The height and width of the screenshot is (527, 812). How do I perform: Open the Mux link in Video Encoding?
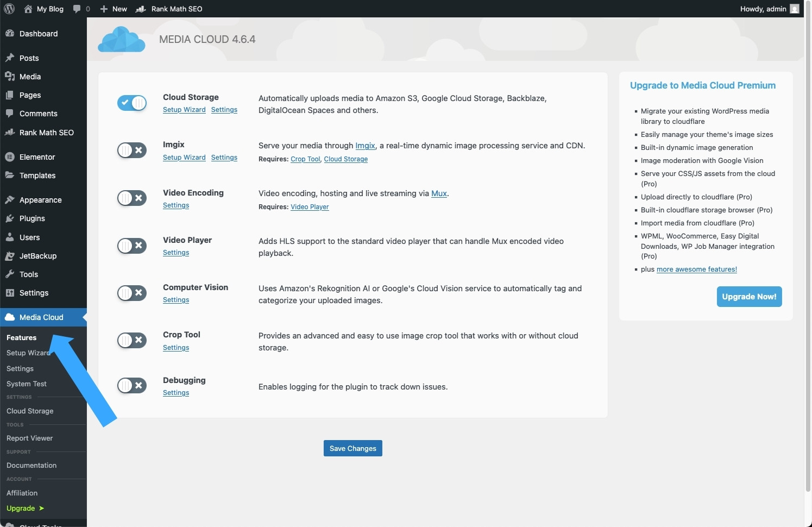pyautogui.click(x=439, y=193)
